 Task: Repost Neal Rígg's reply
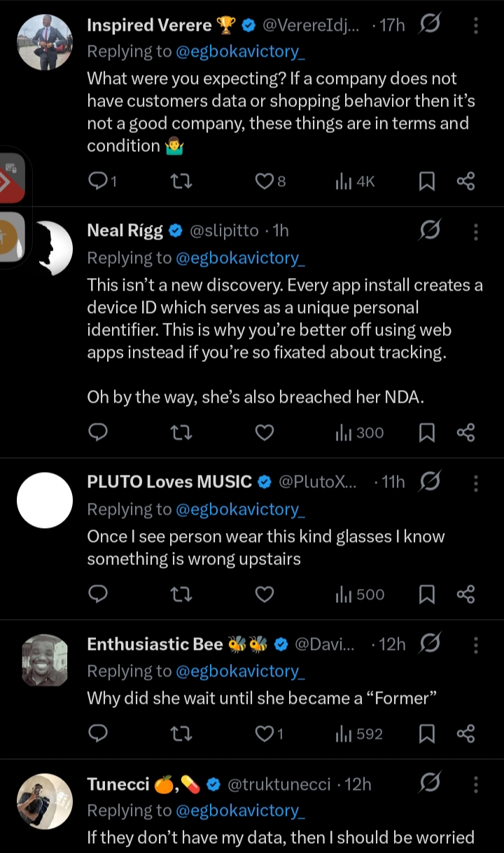pos(181,433)
